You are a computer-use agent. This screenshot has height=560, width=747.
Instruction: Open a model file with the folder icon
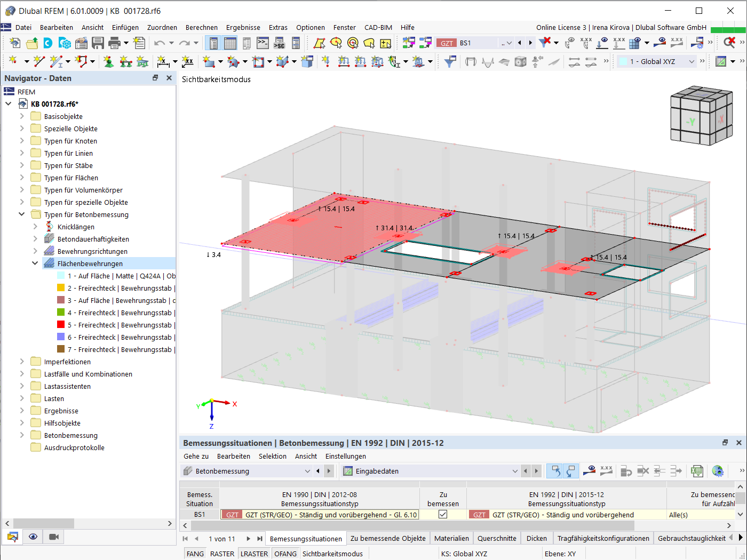(32, 43)
